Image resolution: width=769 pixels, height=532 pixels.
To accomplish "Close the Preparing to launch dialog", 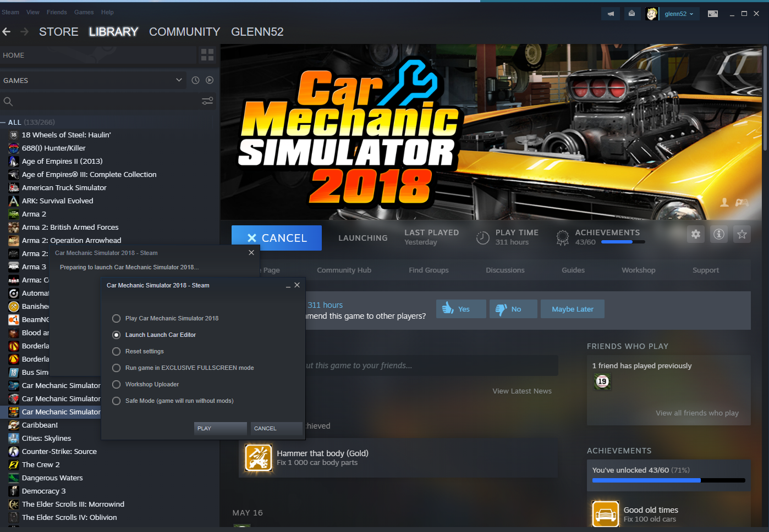I will (251, 253).
